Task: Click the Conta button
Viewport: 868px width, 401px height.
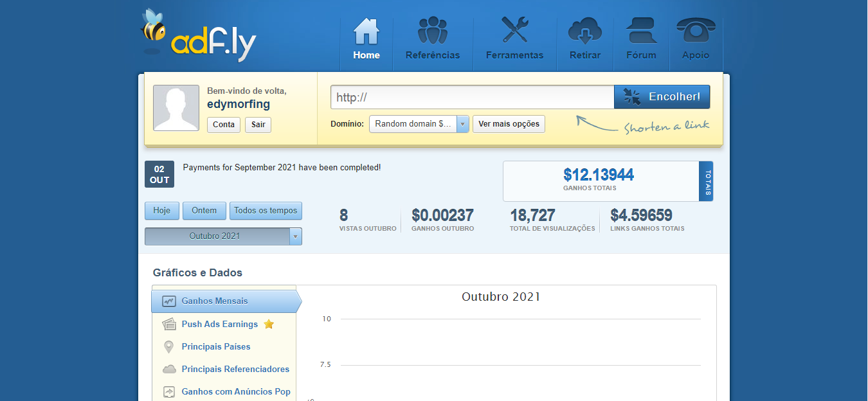Action: (x=224, y=125)
